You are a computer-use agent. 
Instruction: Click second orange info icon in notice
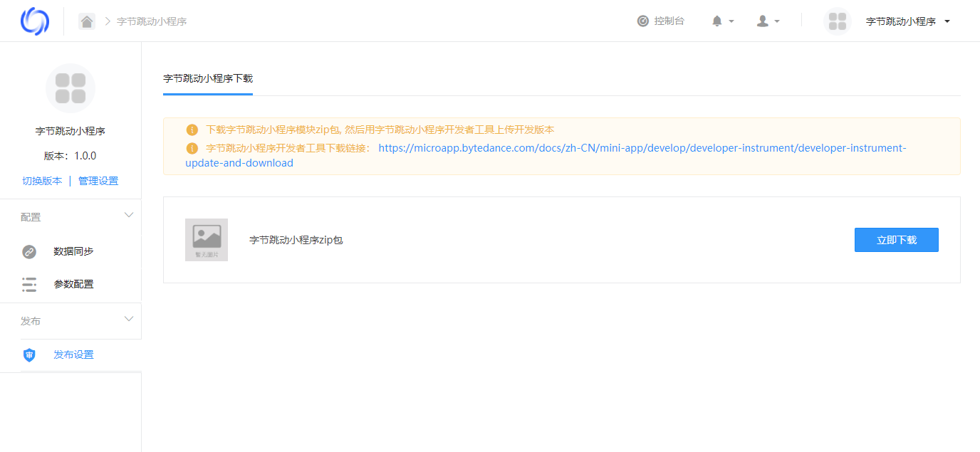[x=192, y=148]
